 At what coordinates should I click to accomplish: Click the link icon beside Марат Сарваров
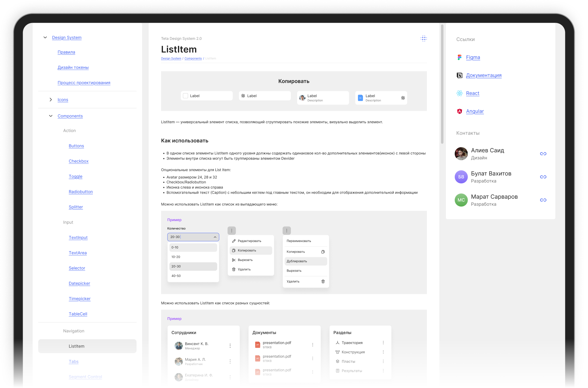pos(543,200)
